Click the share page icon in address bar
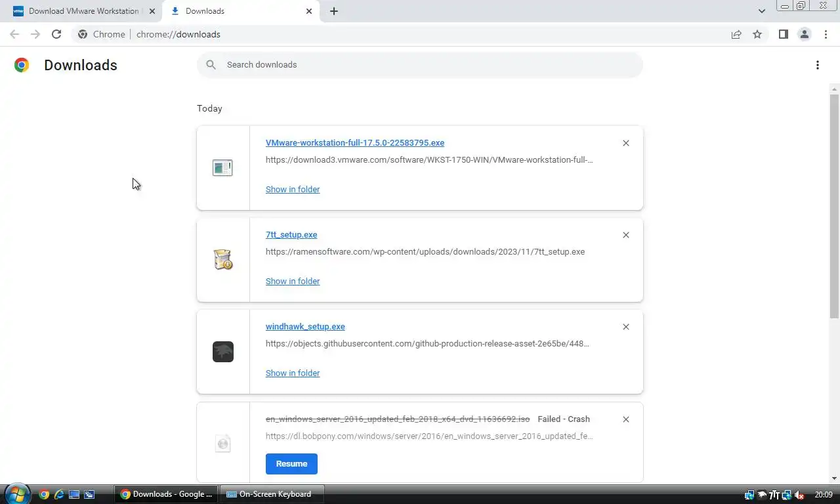This screenshot has height=504, width=840. tap(736, 34)
